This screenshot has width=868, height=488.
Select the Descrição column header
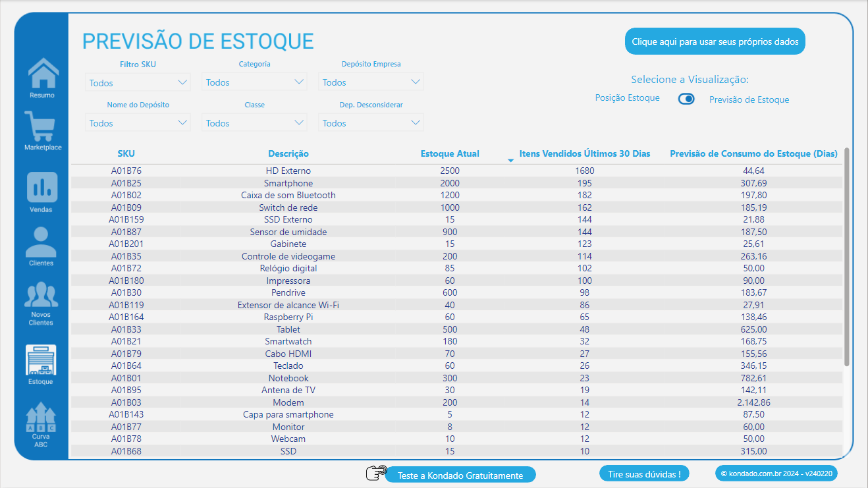pyautogui.click(x=288, y=153)
